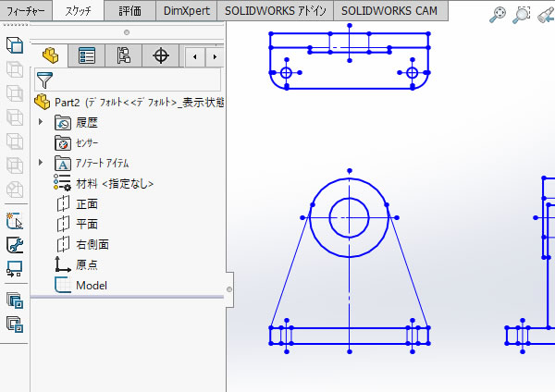Show previous manager tabs with left arrow
Image resolution: width=555 pixels, height=392 pixels.
coord(194,56)
